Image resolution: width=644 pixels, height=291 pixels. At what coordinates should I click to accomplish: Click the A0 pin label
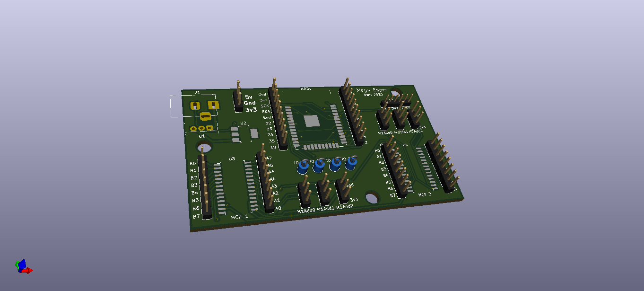(278, 208)
